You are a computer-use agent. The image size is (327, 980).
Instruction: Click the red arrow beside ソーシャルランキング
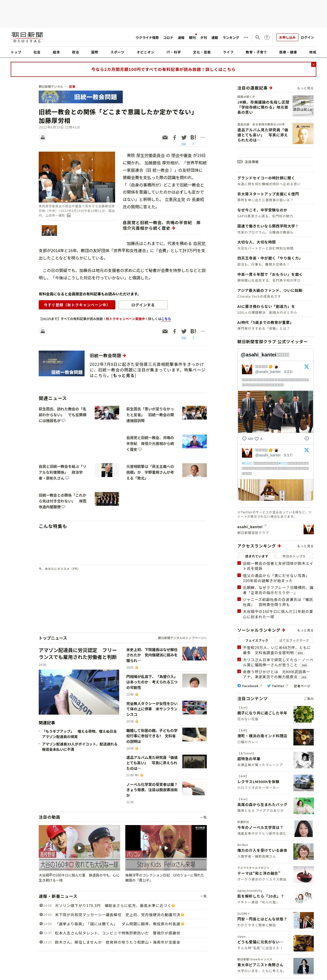point(283,630)
